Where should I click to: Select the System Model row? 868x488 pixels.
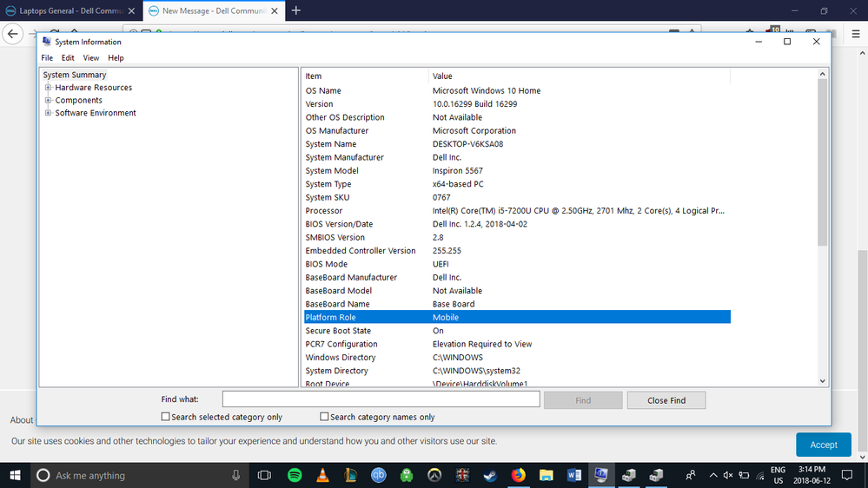point(517,170)
